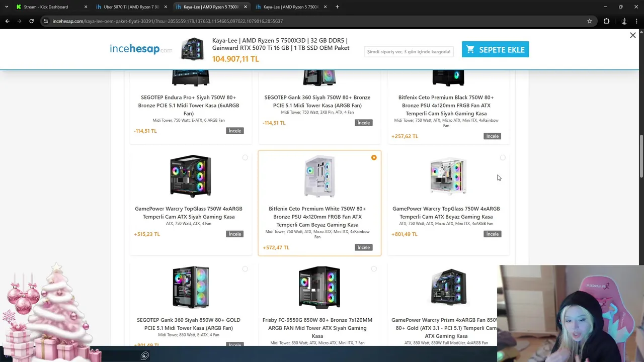Open the Kaya-Lee PC thumbnail in header
This screenshot has height=362, width=644.
tap(192, 49)
